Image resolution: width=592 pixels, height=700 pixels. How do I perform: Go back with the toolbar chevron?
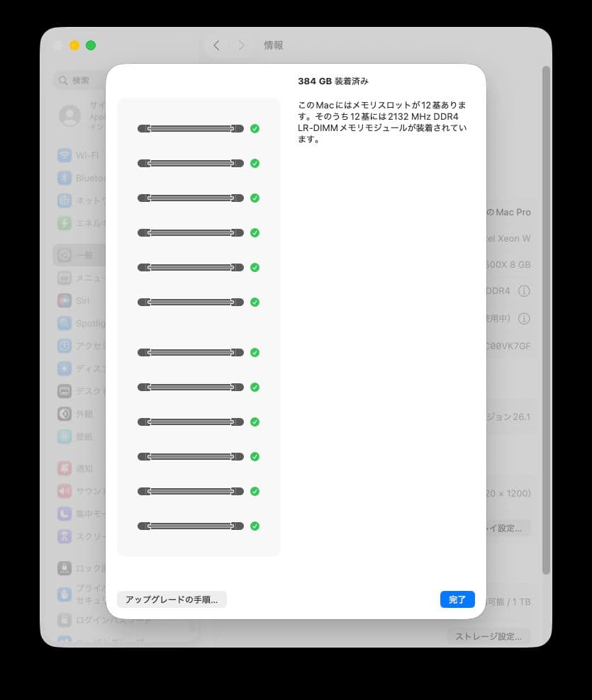[217, 45]
